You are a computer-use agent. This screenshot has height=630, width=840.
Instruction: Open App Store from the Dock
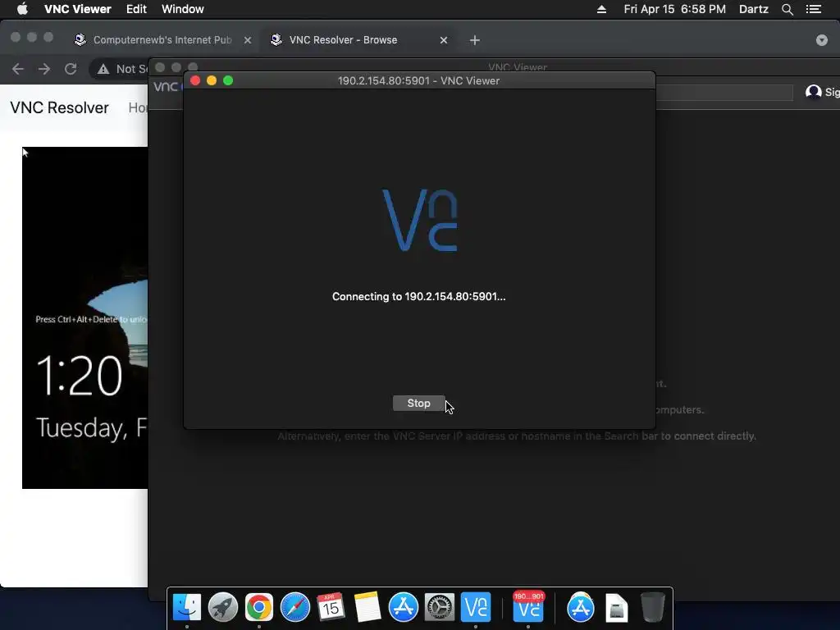pos(404,608)
